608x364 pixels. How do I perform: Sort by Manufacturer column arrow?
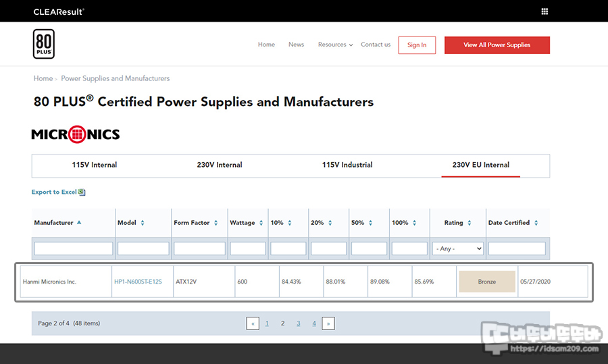click(79, 222)
